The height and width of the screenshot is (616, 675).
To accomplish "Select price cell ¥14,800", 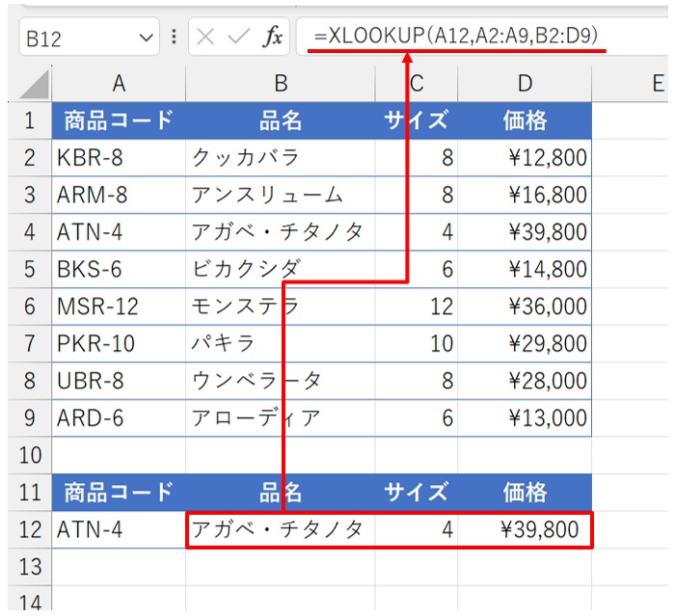I will 525,269.
